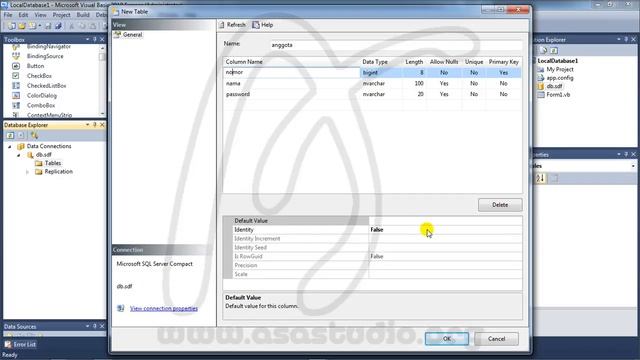Viewport: 640px width, 360px height.
Task: Open the Edit menu
Action: tap(23, 15)
